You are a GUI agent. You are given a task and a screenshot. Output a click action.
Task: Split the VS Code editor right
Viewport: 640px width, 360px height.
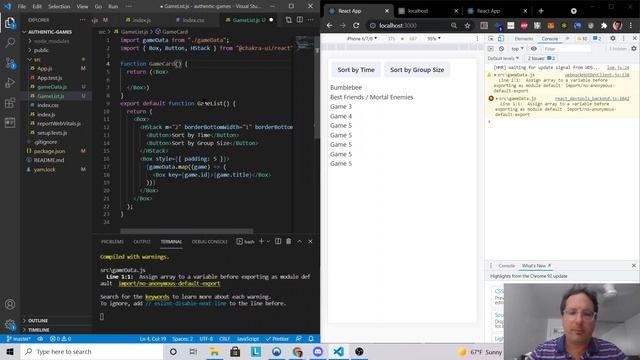point(300,20)
